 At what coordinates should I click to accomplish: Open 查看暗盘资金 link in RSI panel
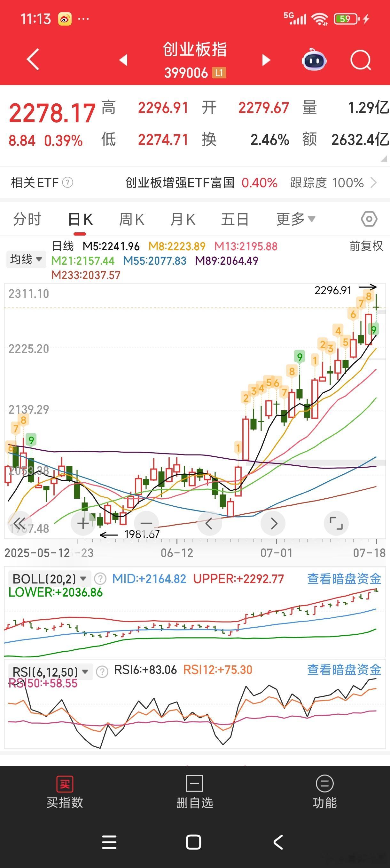(344, 670)
